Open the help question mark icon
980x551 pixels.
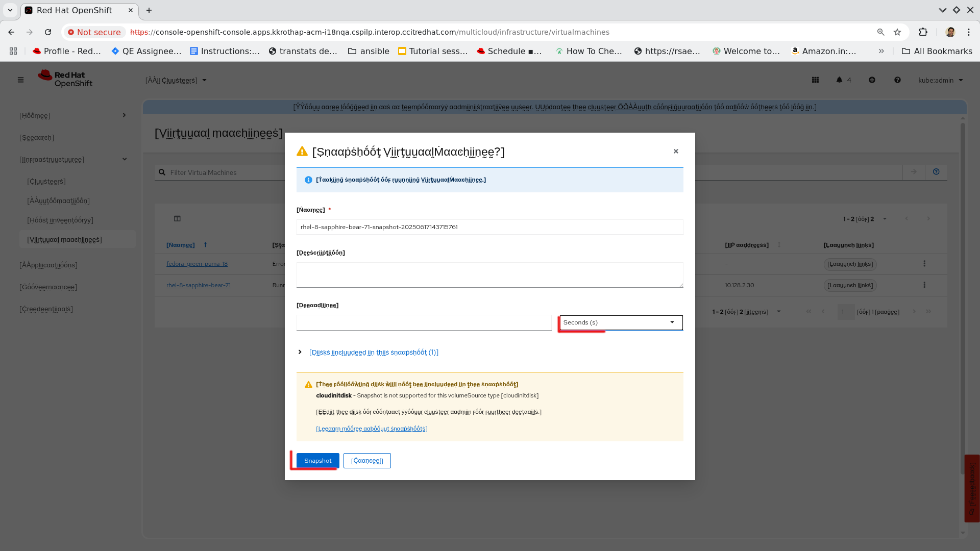897,80
